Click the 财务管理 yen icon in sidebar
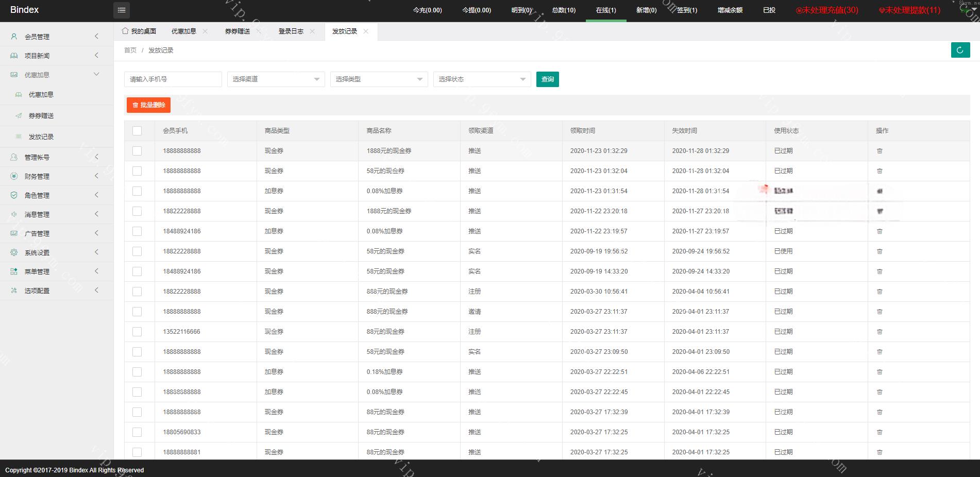This screenshot has width=980, height=477. click(x=14, y=176)
